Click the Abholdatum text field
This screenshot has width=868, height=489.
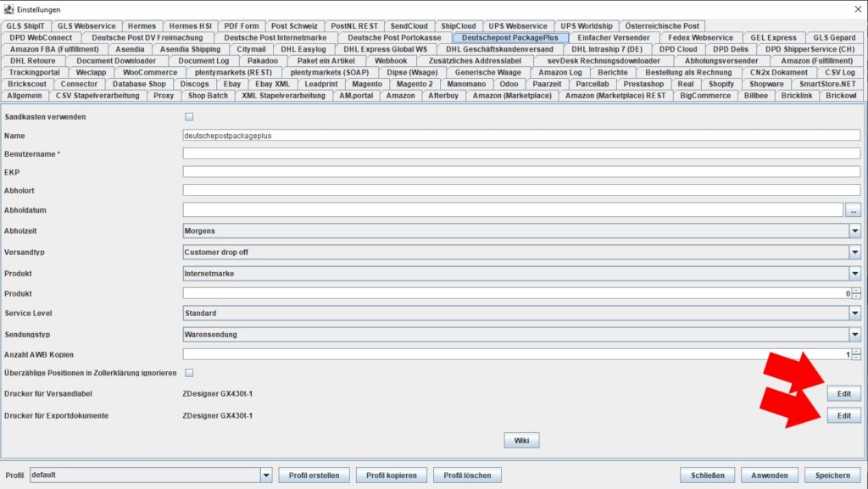513,210
